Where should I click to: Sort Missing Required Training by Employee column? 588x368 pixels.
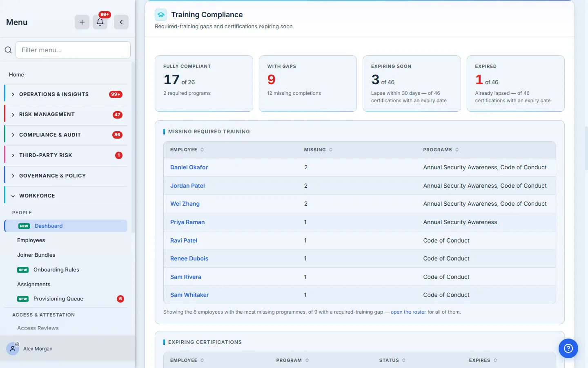tap(187, 150)
